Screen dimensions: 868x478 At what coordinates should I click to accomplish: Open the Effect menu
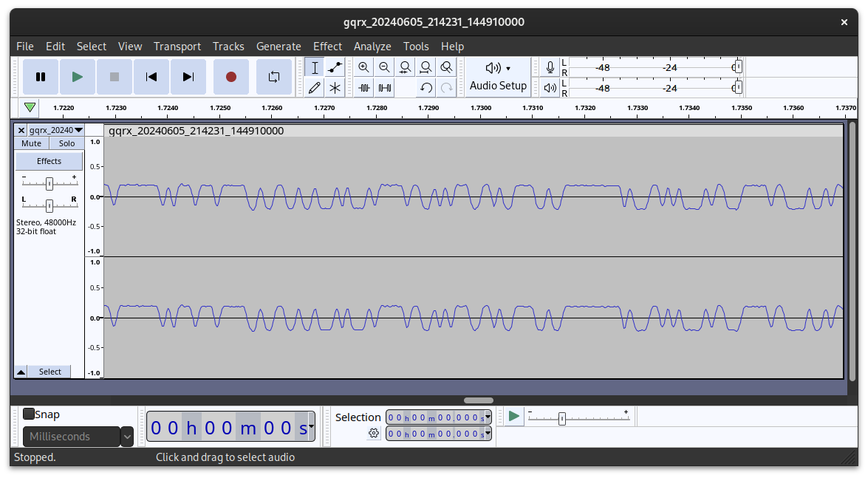(327, 46)
